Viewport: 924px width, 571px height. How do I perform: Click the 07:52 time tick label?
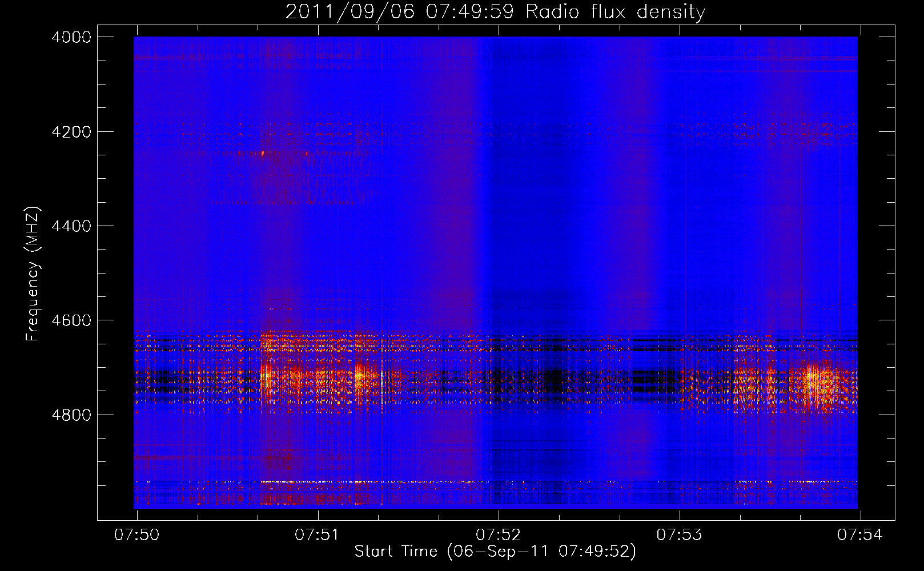(x=499, y=534)
